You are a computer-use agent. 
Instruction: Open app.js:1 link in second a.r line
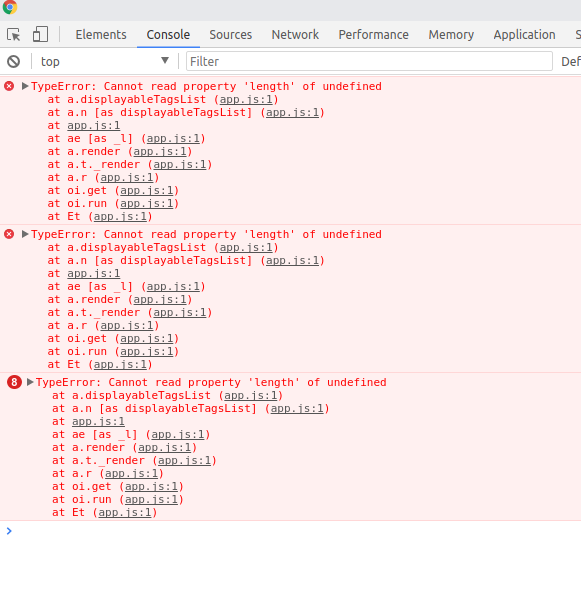[x=127, y=325]
